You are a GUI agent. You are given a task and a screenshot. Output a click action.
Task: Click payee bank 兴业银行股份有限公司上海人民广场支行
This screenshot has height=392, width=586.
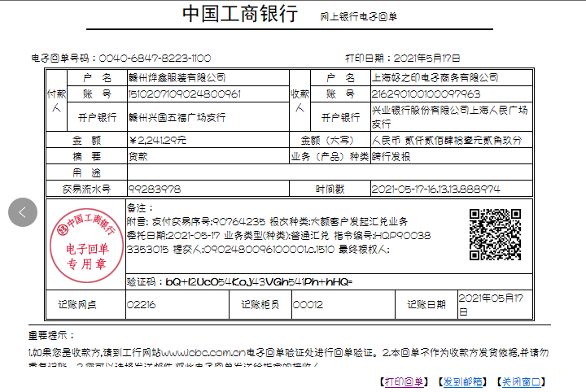[x=449, y=117]
